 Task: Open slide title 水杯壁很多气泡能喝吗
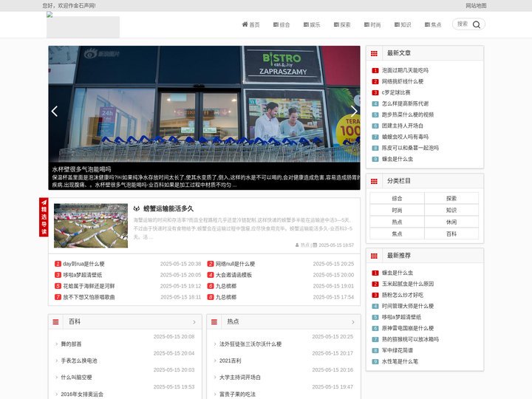pyautogui.click(x=81, y=169)
